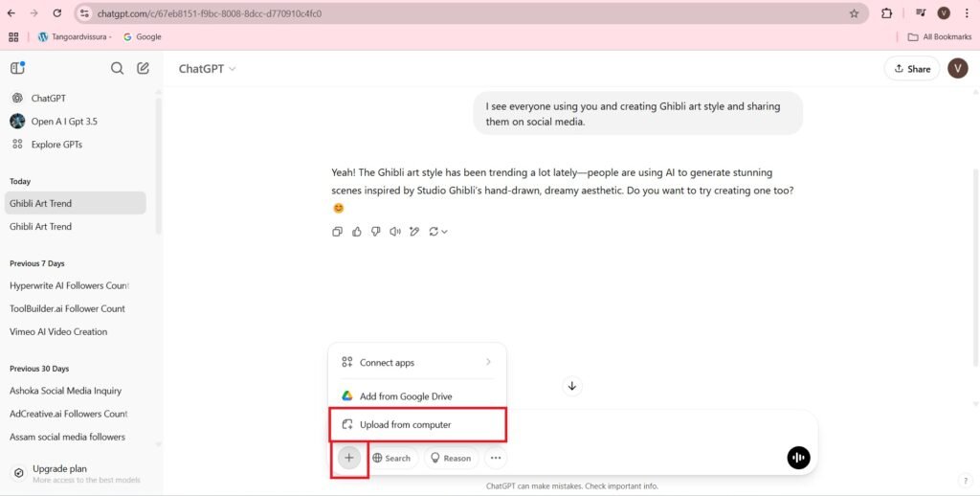Bookmark this page with the star icon
Image resolution: width=980 pixels, height=496 pixels.
854,13
